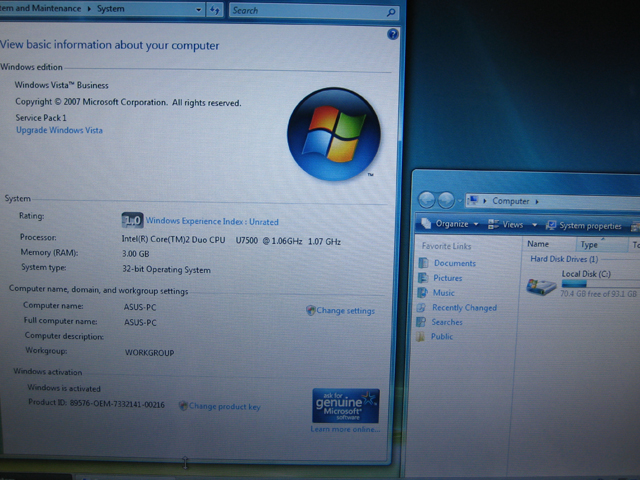Click Local Disk (C:) capacity bar
This screenshot has height=480, width=640.
coord(600,284)
